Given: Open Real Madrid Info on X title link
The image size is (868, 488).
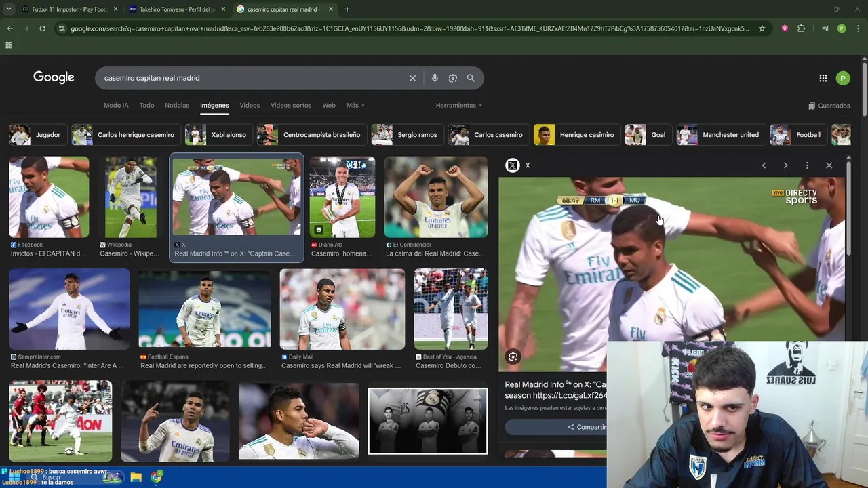Looking at the screenshot, I should pos(555,390).
